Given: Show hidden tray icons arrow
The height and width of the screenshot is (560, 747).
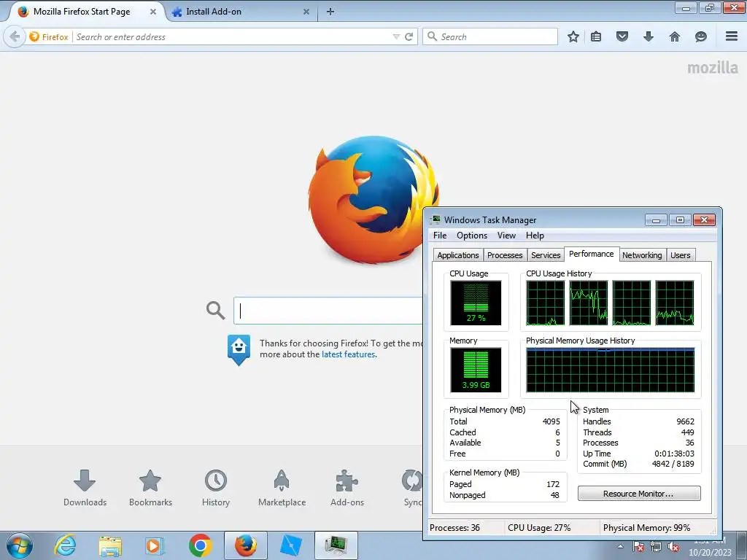Looking at the screenshot, I should point(620,547).
